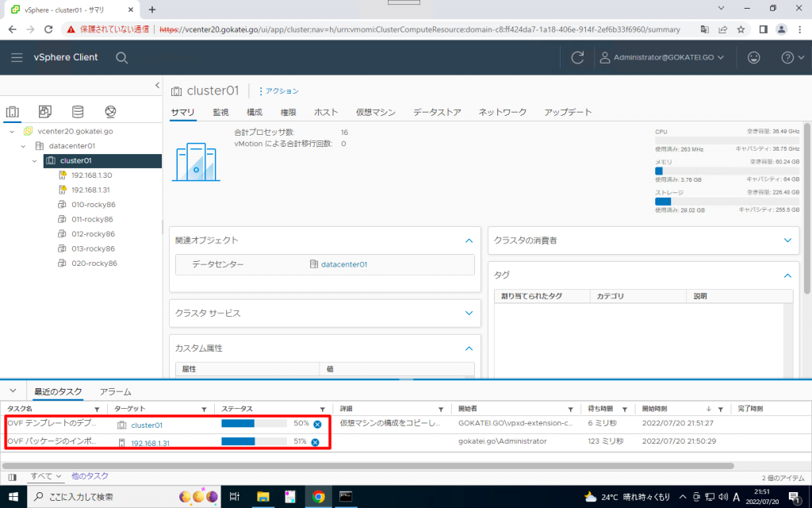This screenshot has height=508, width=812.
Task: Open the vSphere Client search magnifier
Action: point(121,57)
